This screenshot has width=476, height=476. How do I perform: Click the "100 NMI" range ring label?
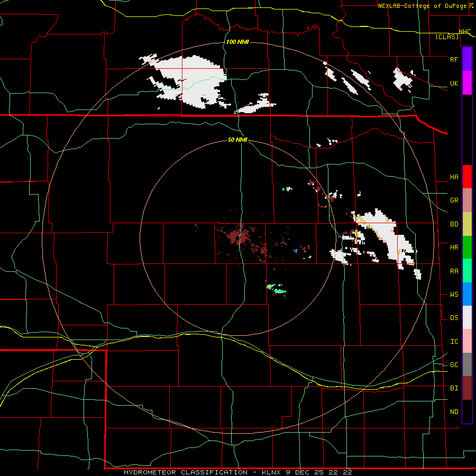click(x=237, y=42)
